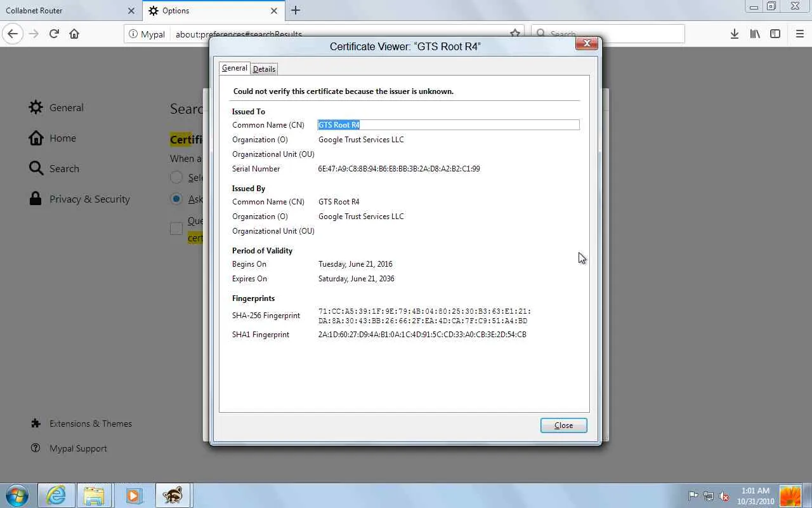Open Windows Media Player from the taskbar
Screen dimensions: 812x508
click(x=133, y=495)
